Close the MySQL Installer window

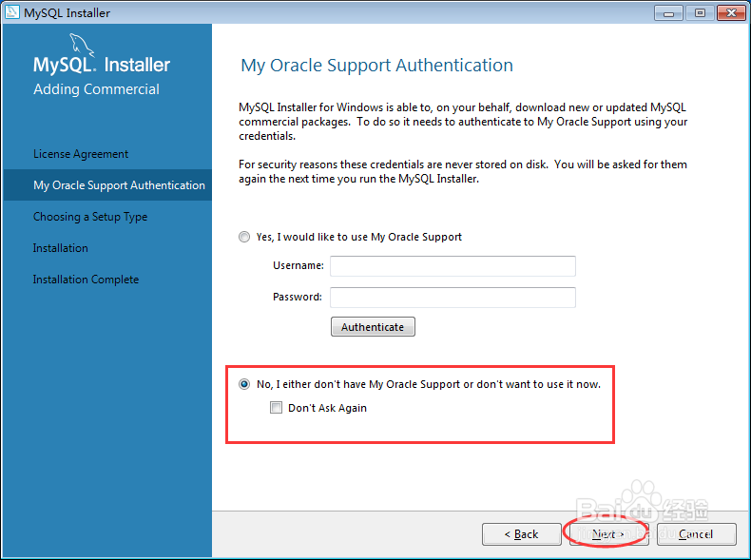point(731,13)
